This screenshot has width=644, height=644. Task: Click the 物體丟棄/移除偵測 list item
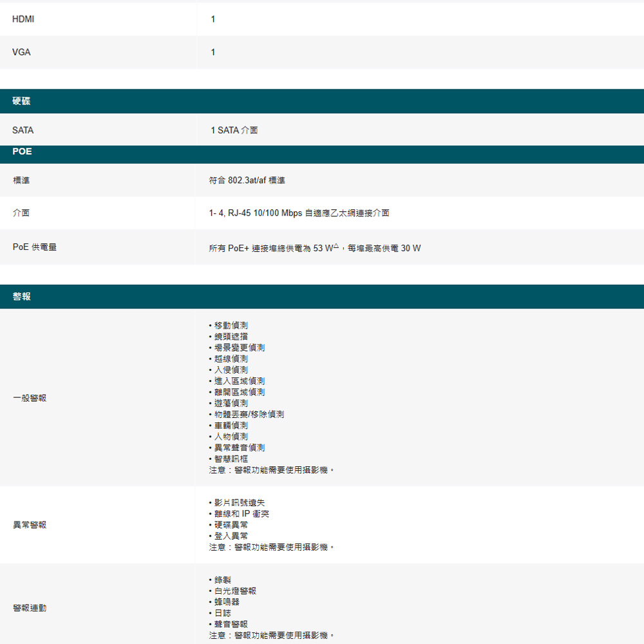(x=249, y=414)
